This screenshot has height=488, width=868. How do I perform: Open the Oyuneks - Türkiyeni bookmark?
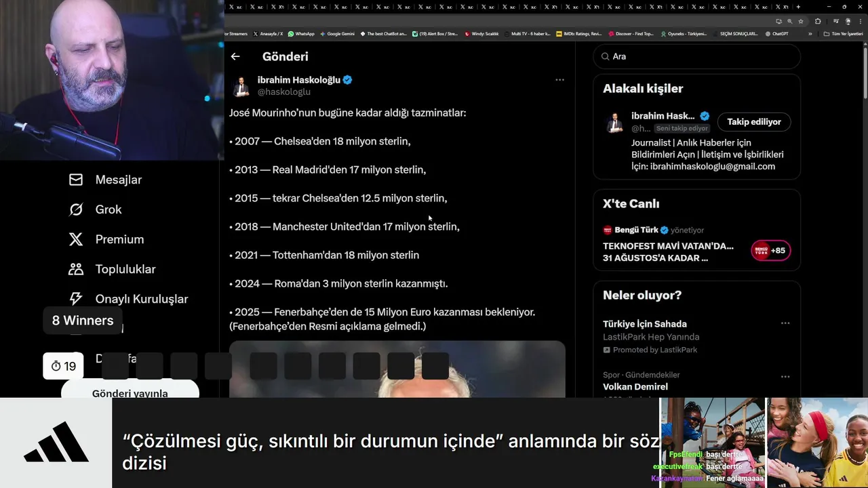(x=684, y=34)
